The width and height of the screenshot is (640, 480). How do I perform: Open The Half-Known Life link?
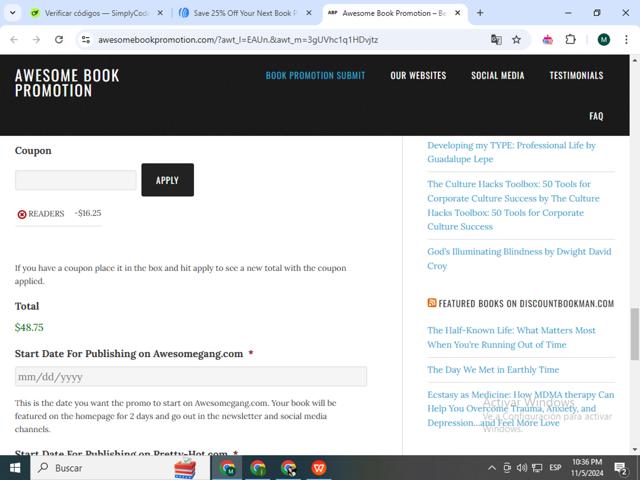tap(511, 337)
